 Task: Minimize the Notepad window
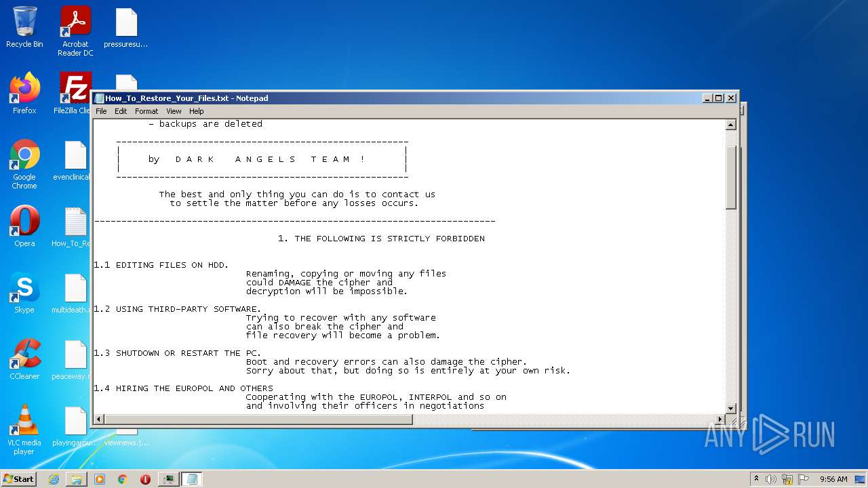click(708, 98)
